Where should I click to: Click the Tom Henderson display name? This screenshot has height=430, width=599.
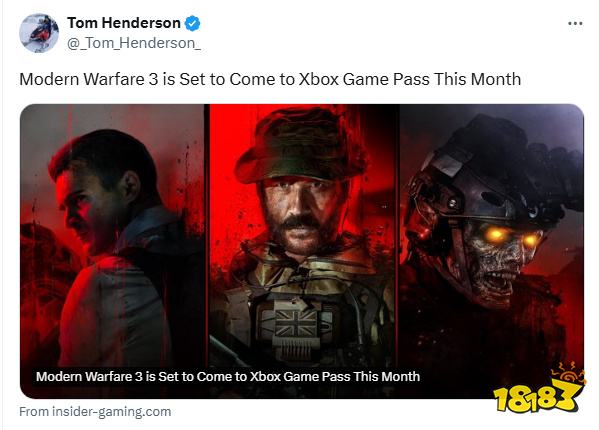pyautogui.click(x=124, y=23)
